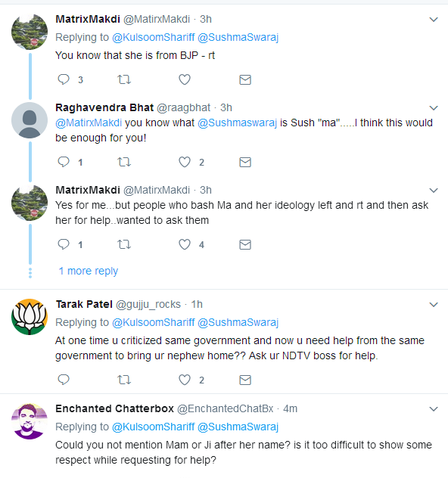Screen dimensions: 448x478
Task: Reply to Tarak Patel's tweet
Action: click(64, 380)
